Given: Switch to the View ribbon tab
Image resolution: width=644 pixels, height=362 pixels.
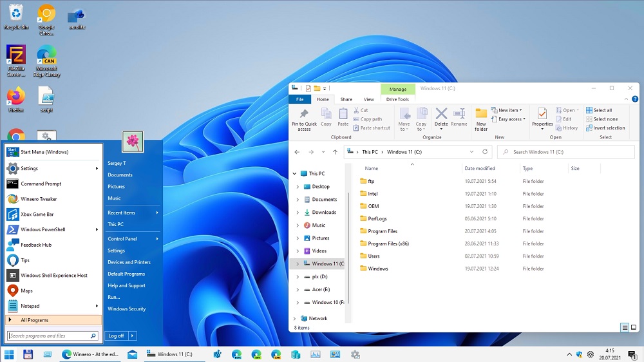Looking at the screenshot, I should [368, 99].
